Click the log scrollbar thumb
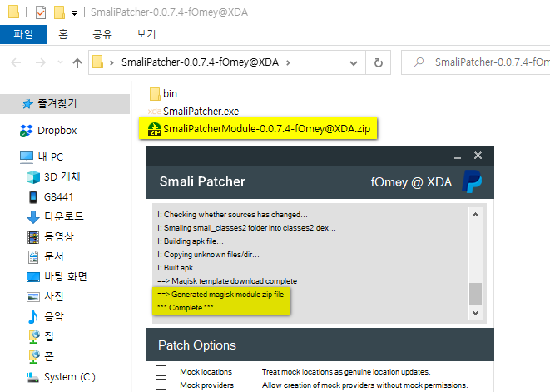The width and height of the screenshot is (550, 392). click(475, 294)
